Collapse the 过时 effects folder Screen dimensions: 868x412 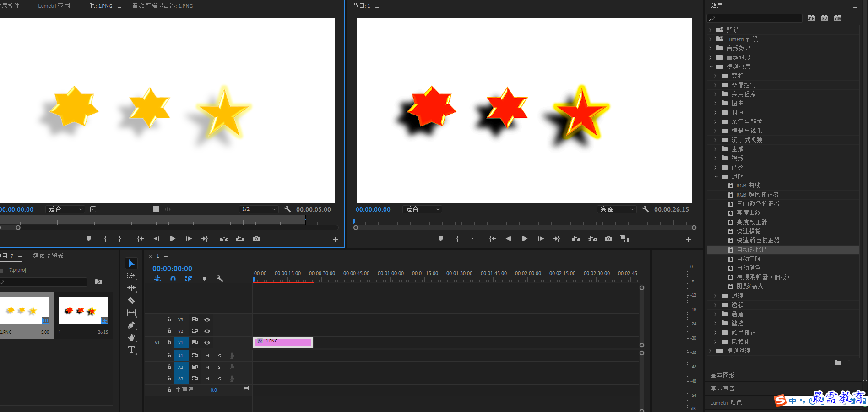[716, 176]
